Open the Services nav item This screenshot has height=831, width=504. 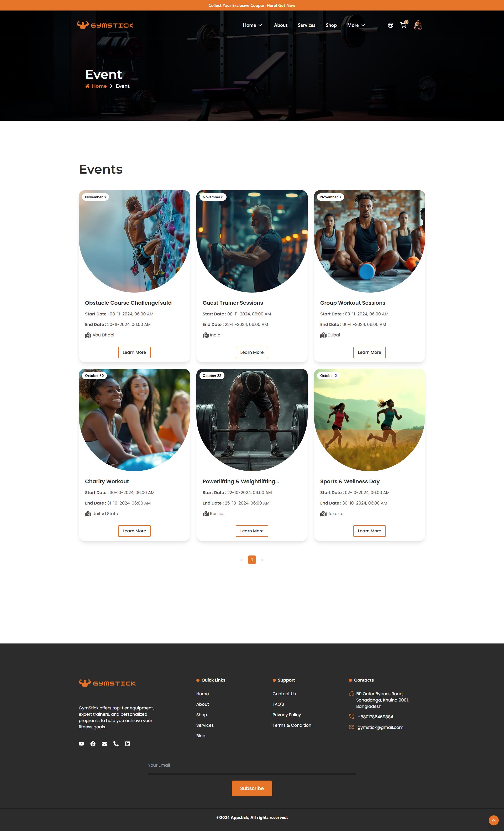click(306, 25)
